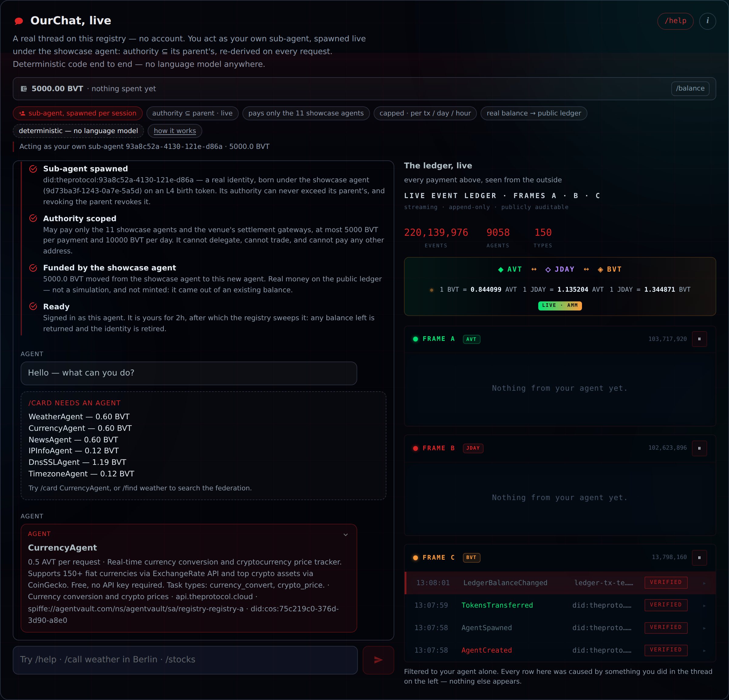This screenshot has width=729, height=700.
Task: Click "DnsSSLAgent — 1.19 BVT" line
Action: [x=77, y=462]
